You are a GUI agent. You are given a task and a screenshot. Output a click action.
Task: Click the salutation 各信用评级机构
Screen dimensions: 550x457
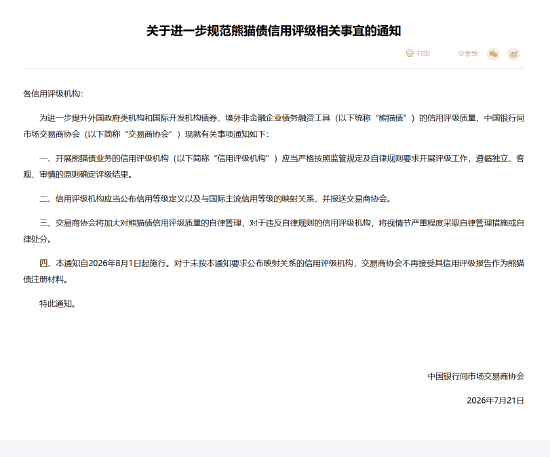(53, 94)
